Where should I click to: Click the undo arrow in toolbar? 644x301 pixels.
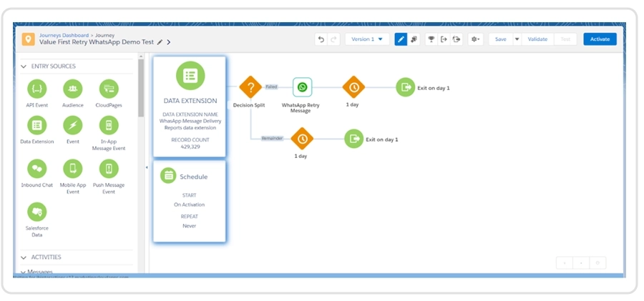point(321,39)
